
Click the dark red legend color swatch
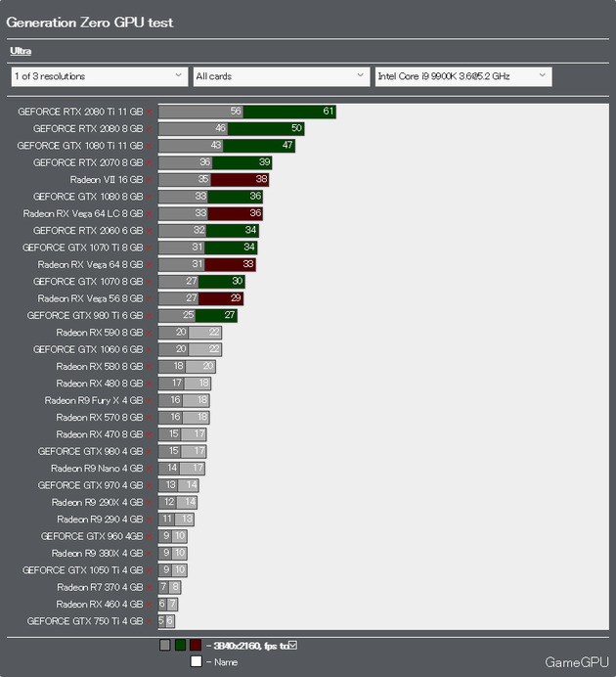click(196, 645)
